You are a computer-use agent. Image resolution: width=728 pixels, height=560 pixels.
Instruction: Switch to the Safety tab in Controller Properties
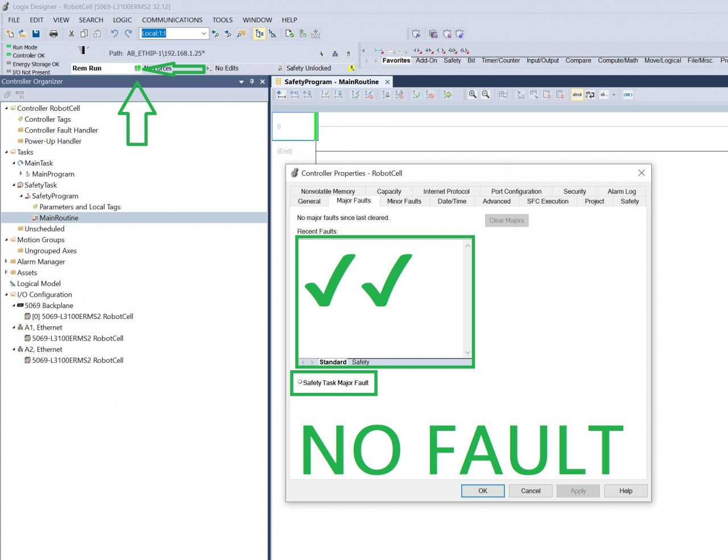click(x=630, y=201)
